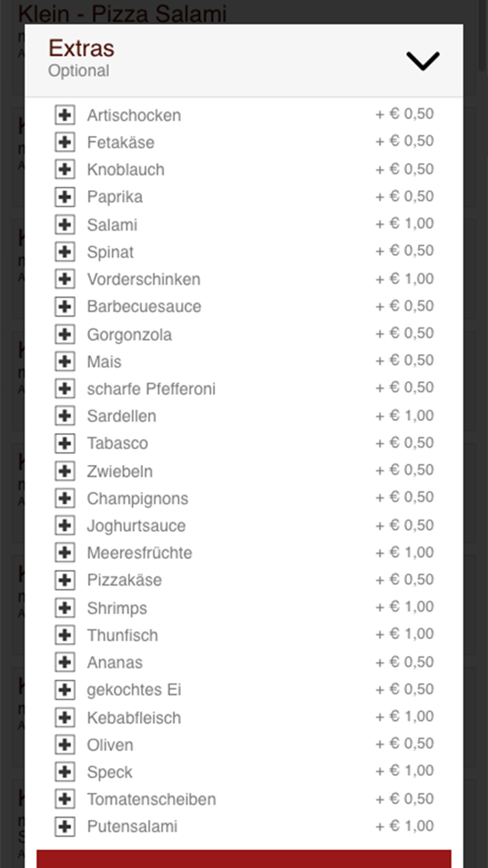Click the Shrimps price € 1,00
Viewport: 488px width, 868px height.
point(405,607)
